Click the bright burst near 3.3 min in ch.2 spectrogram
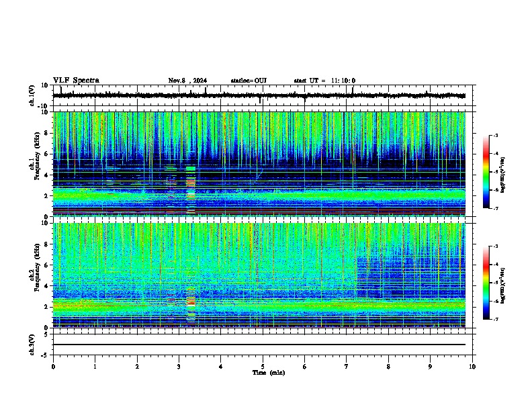The width and height of the screenshot is (532, 411). point(191,304)
